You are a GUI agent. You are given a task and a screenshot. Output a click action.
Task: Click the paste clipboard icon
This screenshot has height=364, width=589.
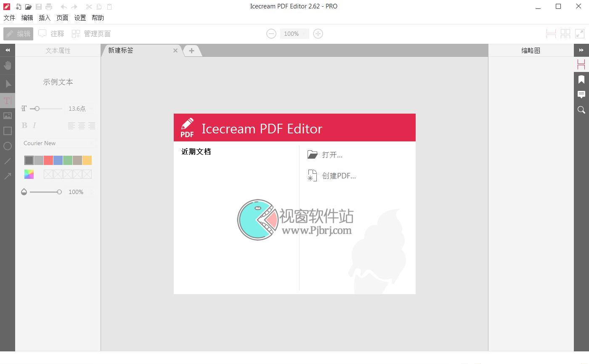pyautogui.click(x=109, y=7)
